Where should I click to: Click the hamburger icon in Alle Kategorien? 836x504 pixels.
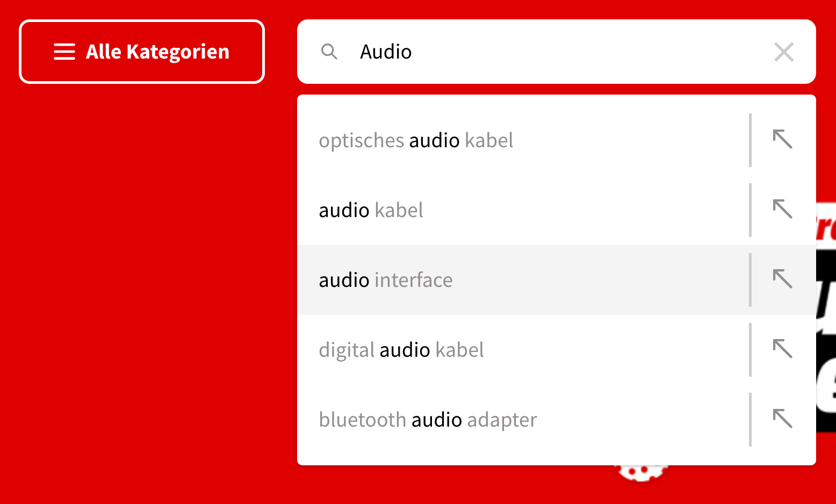[64, 52]
